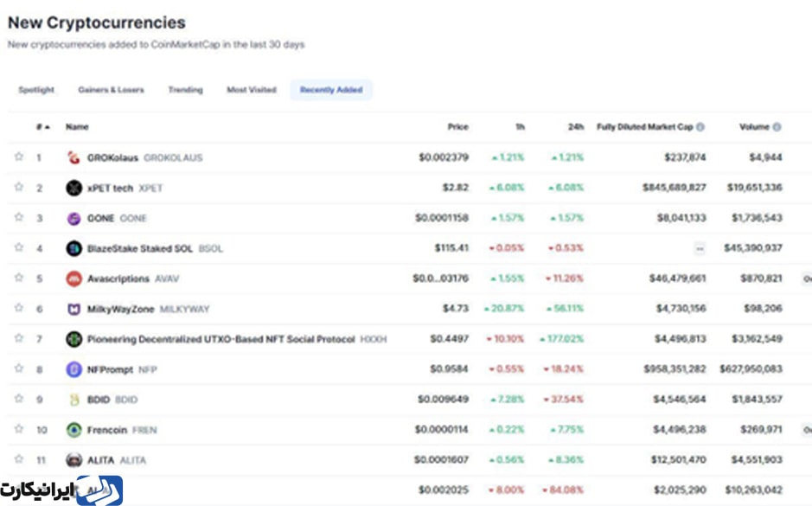Toggle the favorite star for BDID
The height and width of the screenshot is (506, 812).
(18, 400)
